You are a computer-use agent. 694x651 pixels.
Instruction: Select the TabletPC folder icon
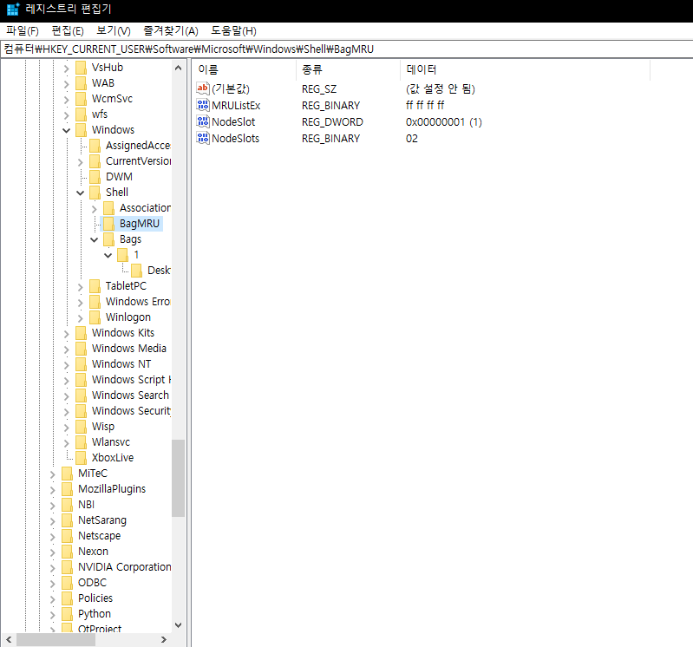[95, 286]
